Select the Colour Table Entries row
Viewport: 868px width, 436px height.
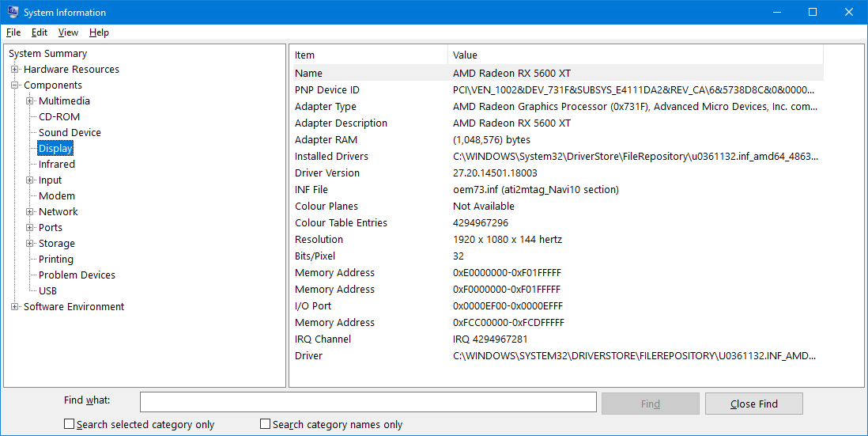coord(558,222)
